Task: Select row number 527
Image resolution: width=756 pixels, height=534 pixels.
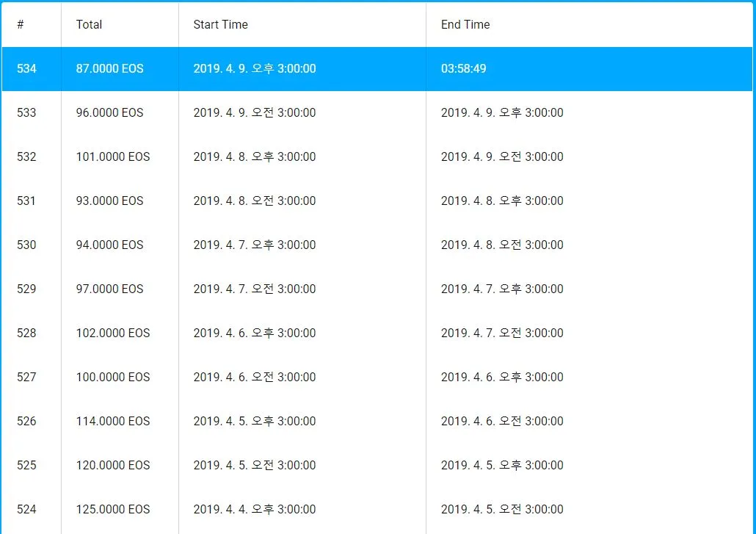Action: coord(26,378)
